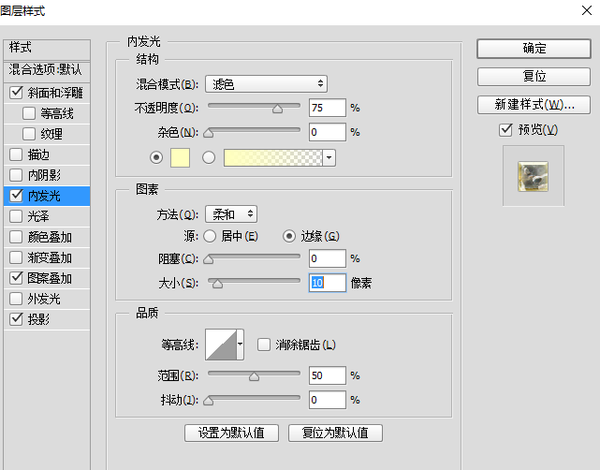Enable the 描边 (Stroke) checkbox

click(15, 154)
